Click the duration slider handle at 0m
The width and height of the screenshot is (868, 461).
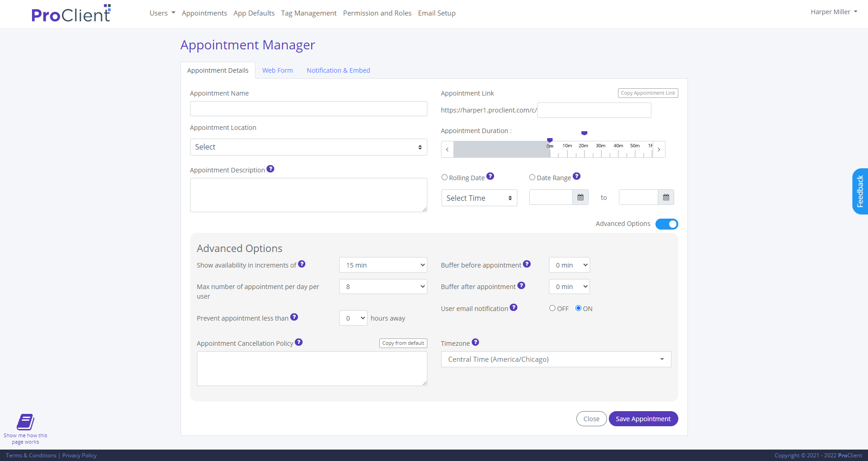click(550, 140)
